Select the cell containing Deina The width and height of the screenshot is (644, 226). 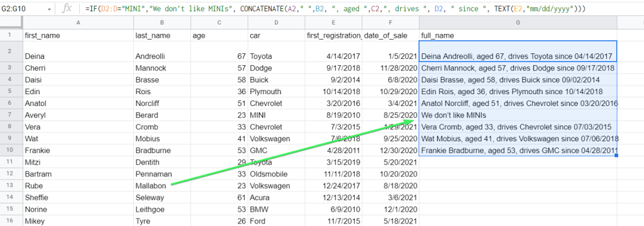click(x=79, y=51)
